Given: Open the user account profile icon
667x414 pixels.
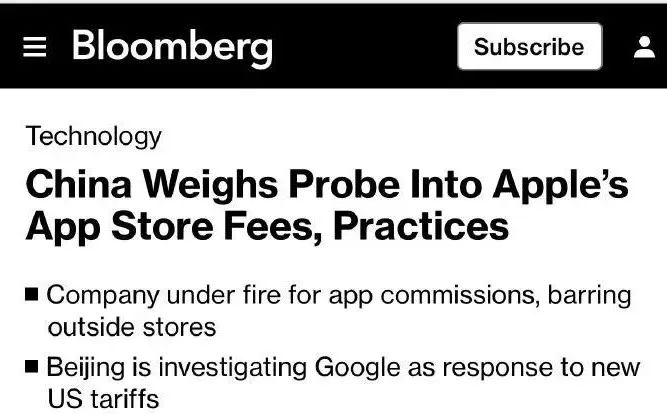Looking at the screenshot, I should pos(645,47).
